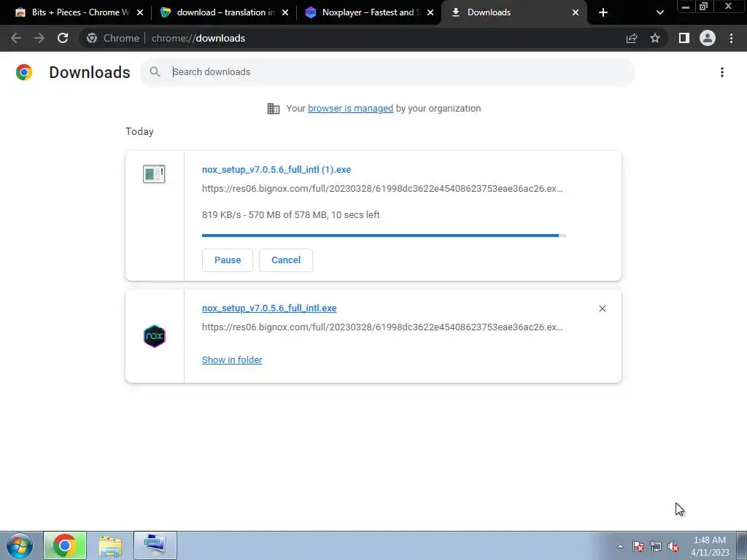Click the Chrome site info icon in address bar
This screenshot has width=747, height=560.
pos(92,38)
